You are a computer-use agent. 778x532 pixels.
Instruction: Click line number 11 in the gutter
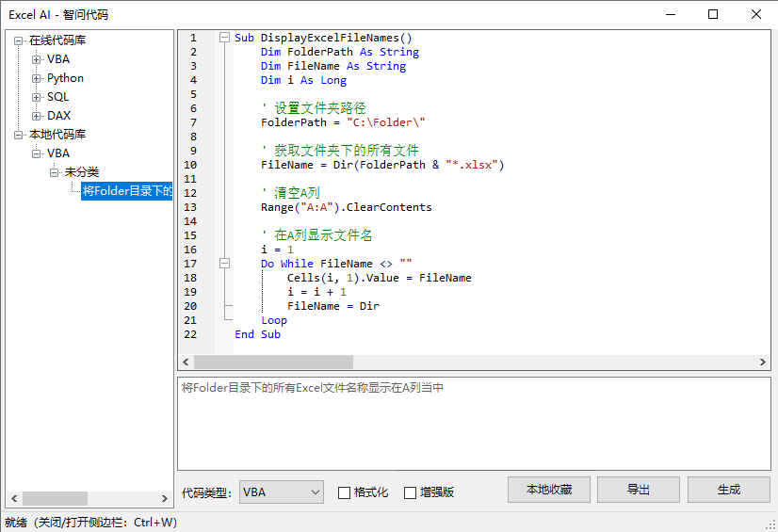tap(190, 179)
